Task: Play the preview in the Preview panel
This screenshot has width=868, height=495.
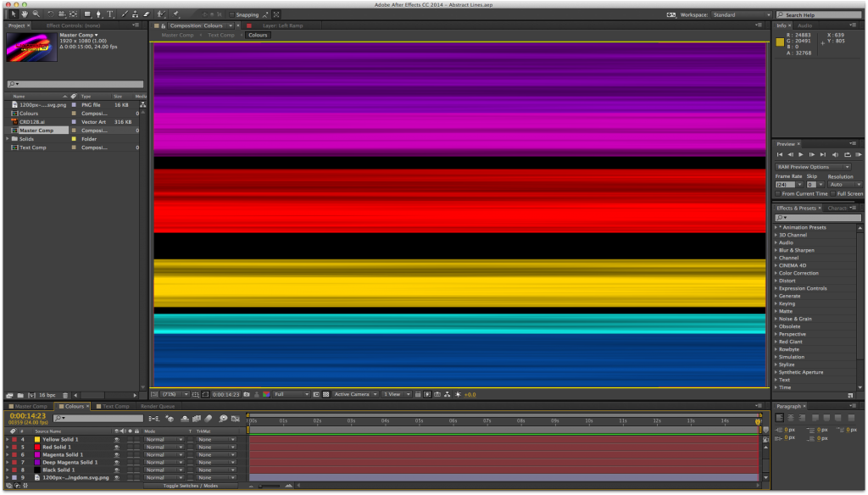Action: (802, 155)
